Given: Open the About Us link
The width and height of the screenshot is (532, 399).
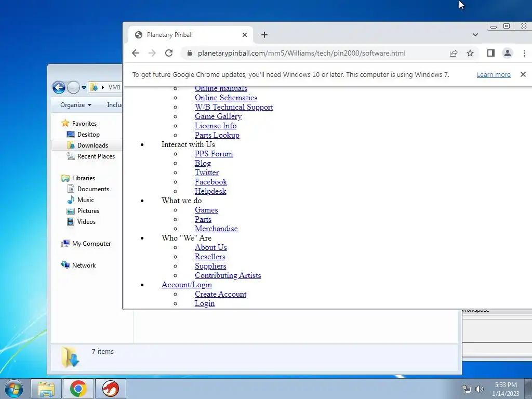Looking at the screenshot, I should 211,247.
